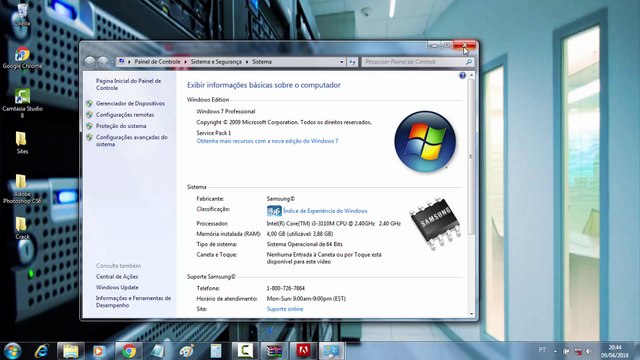The height and width of the screenshot is (360, 640).
Task: Open Configurações remotas
Action: [125, 115]
